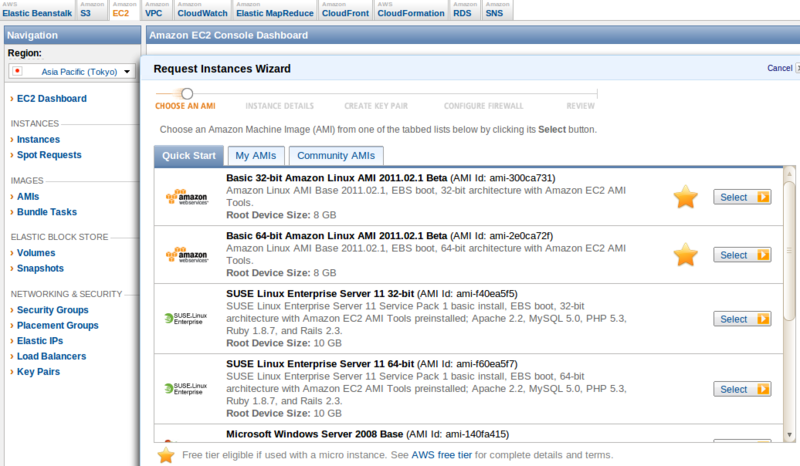
Task: Switch to CloudWatch service tab
Action: 203,10
